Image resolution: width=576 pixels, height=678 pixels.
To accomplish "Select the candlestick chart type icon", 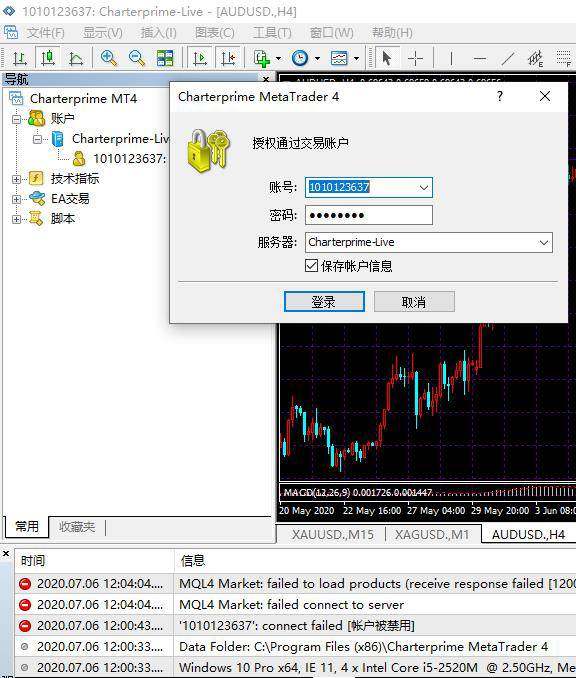I will point(48,58).
